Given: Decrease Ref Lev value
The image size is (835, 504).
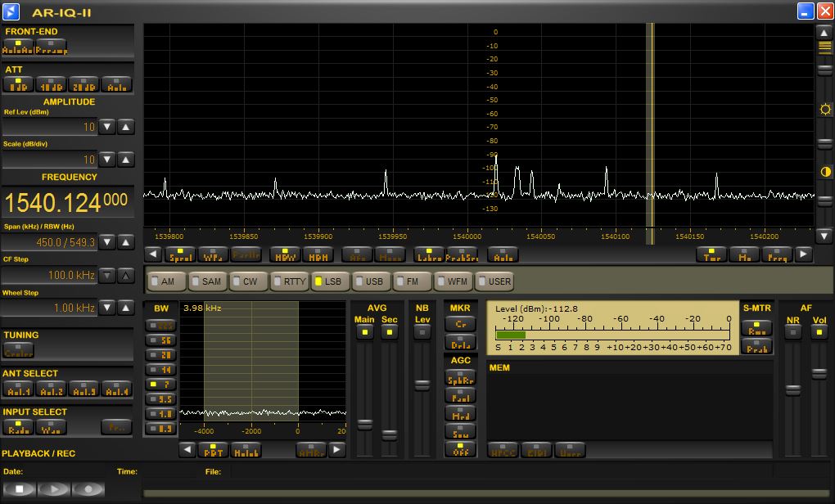Looking at the screenshot, I should pos(107,127).
